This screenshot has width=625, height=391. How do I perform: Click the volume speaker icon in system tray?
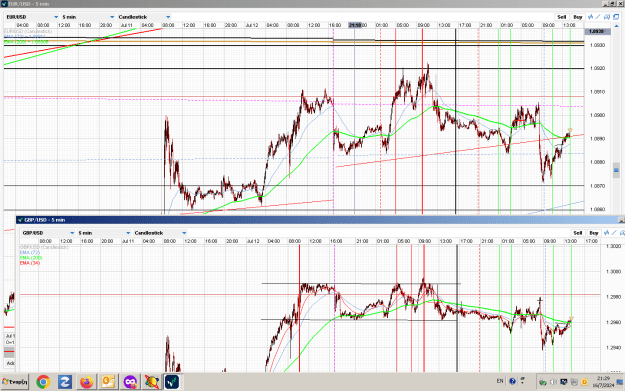pos(553,382)
